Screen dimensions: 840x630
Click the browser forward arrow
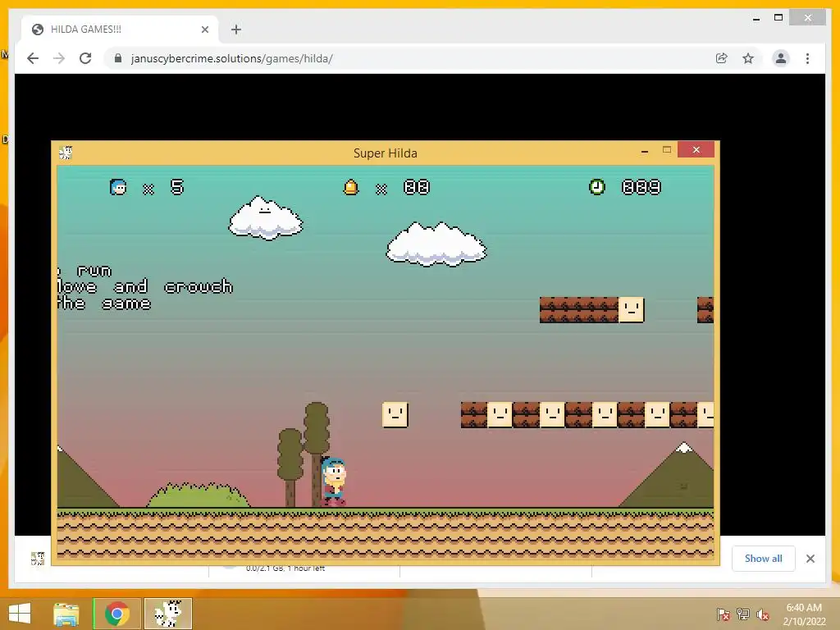coord(59,58)
